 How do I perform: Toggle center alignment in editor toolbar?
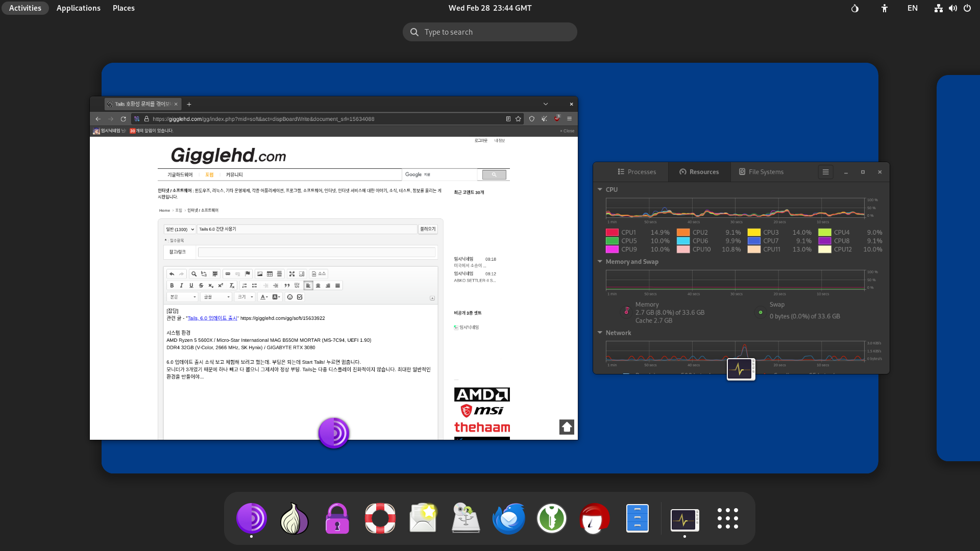point(318,286)
